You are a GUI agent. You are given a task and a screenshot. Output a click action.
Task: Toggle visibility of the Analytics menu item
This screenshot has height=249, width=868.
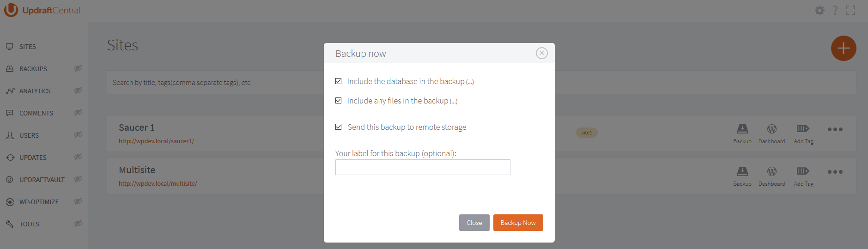pos(78,91)
